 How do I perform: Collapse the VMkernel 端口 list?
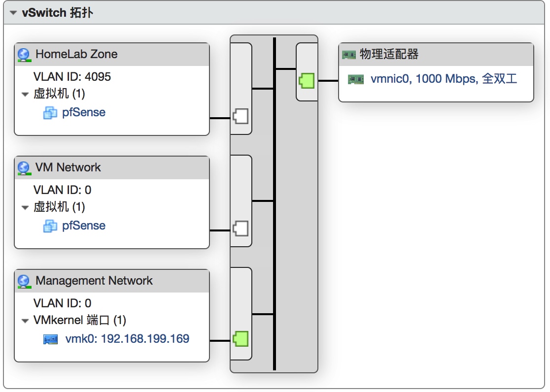point(25,321)
